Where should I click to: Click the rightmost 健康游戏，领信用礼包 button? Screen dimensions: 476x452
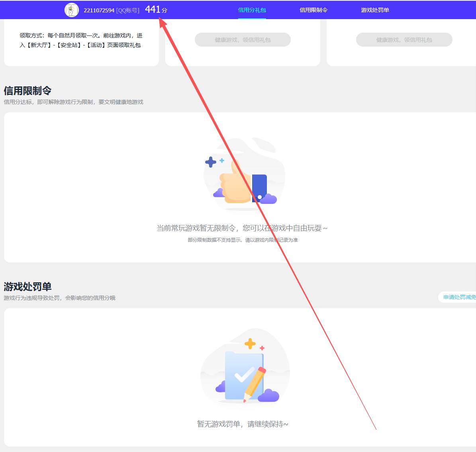click(x=404, y=39)
